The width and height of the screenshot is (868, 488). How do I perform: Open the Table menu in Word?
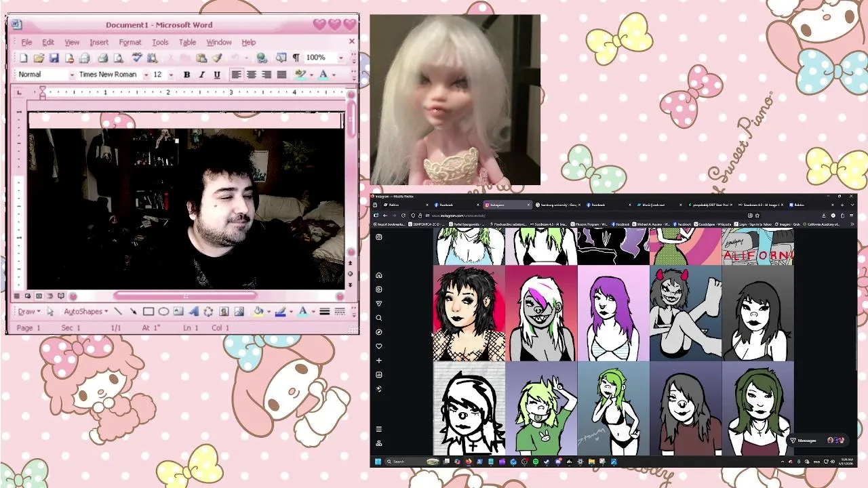tap(188, 42)
